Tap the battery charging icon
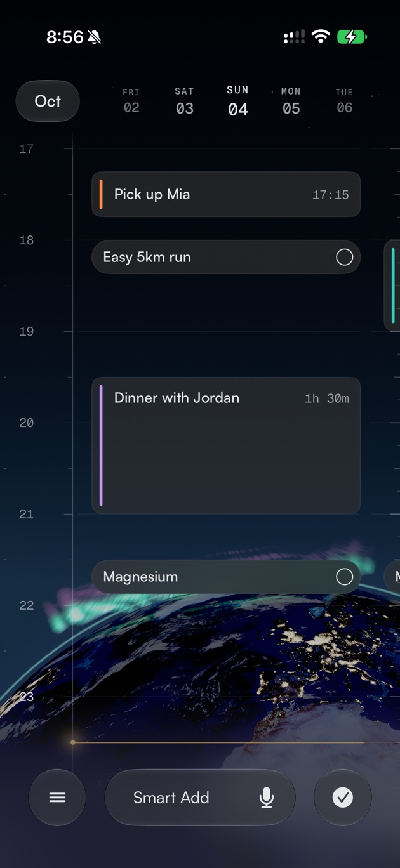 point(352,37)
